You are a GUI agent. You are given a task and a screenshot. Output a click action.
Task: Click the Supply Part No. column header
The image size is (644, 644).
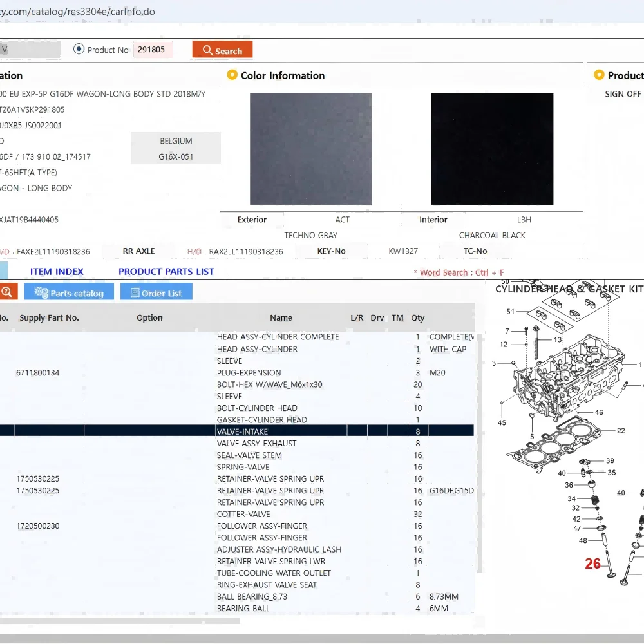(x=49, y=317)
